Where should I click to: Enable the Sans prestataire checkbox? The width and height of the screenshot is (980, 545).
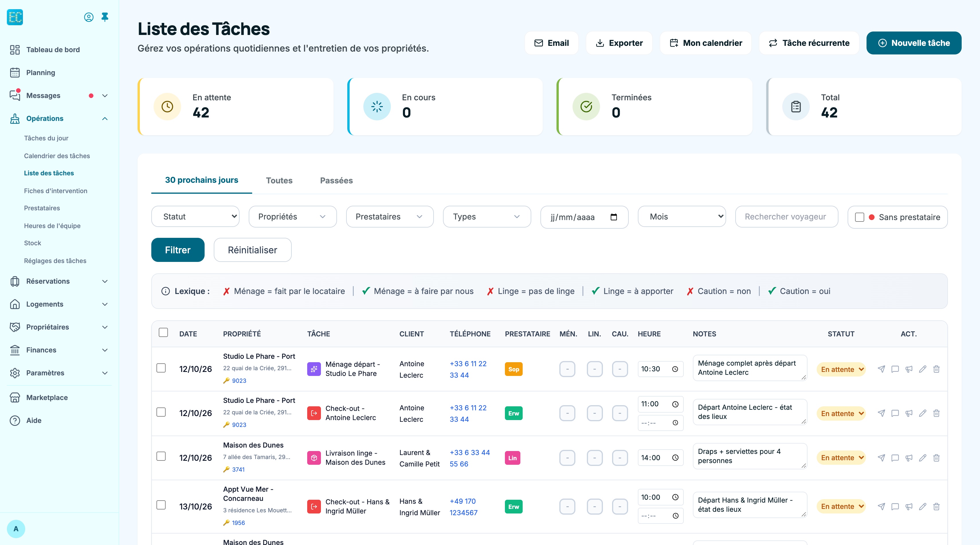click(859, 217)
